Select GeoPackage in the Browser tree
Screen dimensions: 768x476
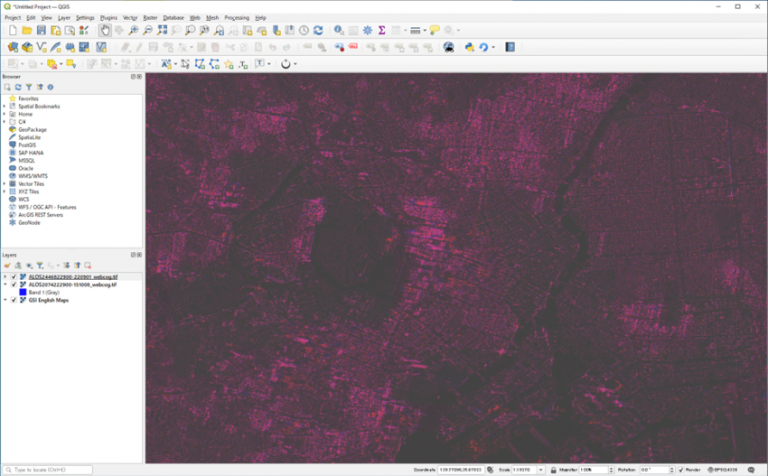32,130
